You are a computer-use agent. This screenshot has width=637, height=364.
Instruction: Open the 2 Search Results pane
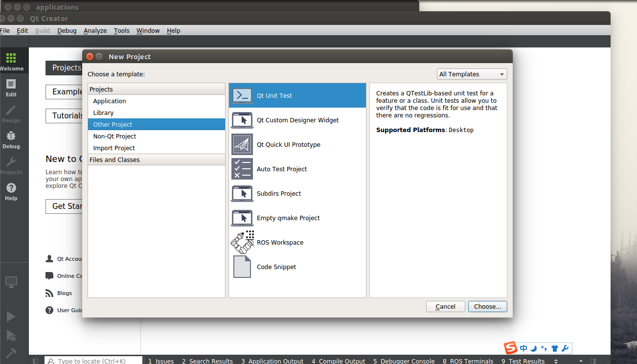207,361
